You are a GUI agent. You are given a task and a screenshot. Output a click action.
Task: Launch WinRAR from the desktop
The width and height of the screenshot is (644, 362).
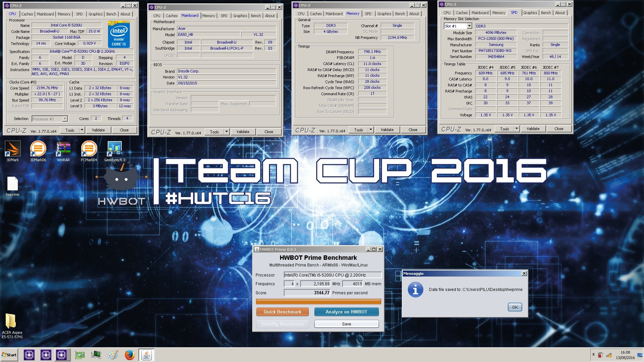coord(63,152)
